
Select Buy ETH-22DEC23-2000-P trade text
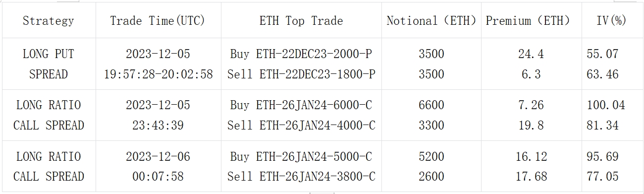point(301,54)
